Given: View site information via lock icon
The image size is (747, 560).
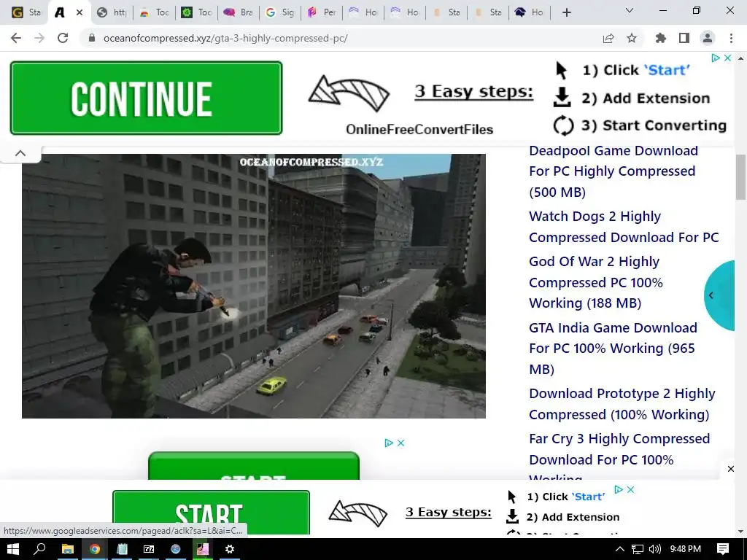Looking at the screenshot, I should click(92, 38).
